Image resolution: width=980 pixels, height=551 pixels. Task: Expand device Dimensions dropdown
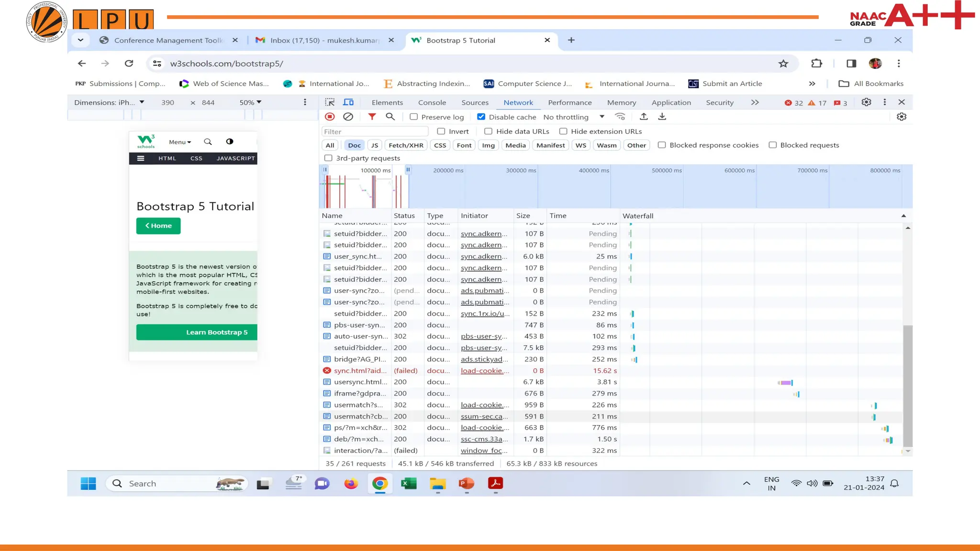pos(109,102)
